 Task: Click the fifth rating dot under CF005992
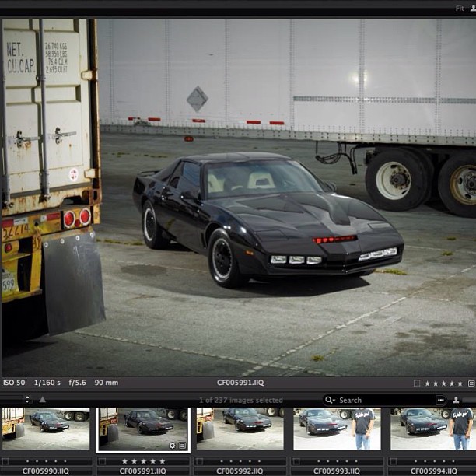(259, 461)
